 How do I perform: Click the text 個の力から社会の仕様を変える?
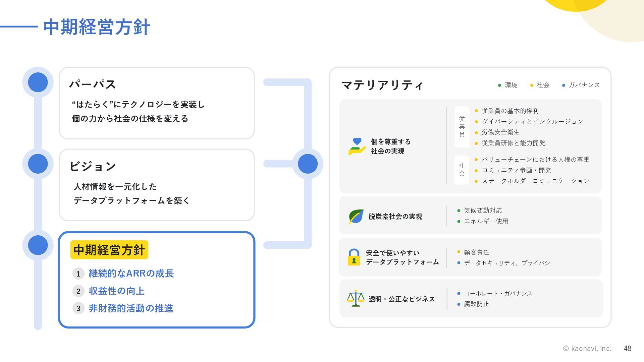coord(130,119)
